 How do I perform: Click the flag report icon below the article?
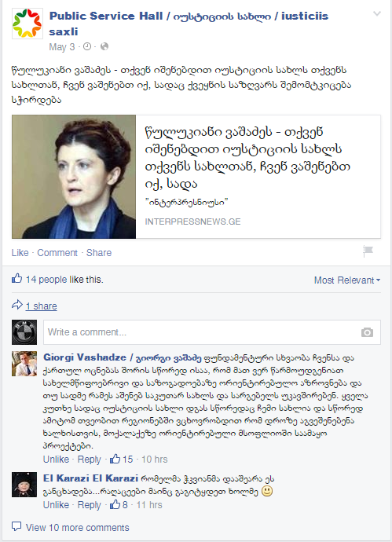368,251
